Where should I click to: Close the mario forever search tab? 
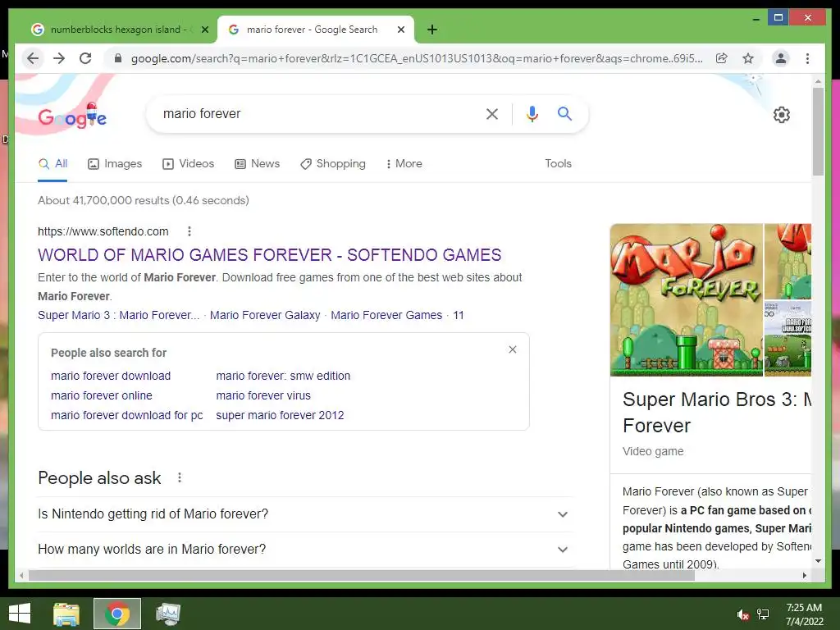coord(400,30)
